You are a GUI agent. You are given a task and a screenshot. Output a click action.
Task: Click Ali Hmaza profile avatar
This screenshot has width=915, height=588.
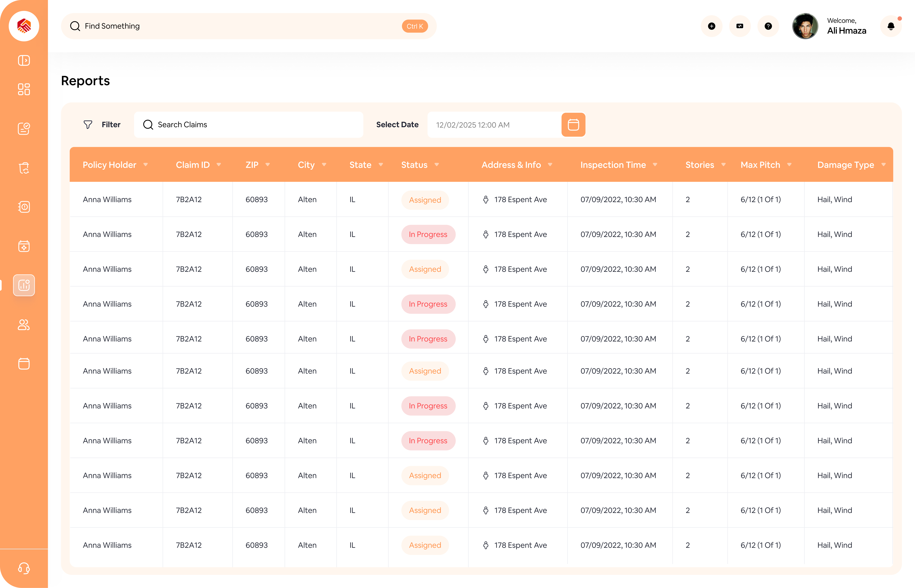pos(805,26)
